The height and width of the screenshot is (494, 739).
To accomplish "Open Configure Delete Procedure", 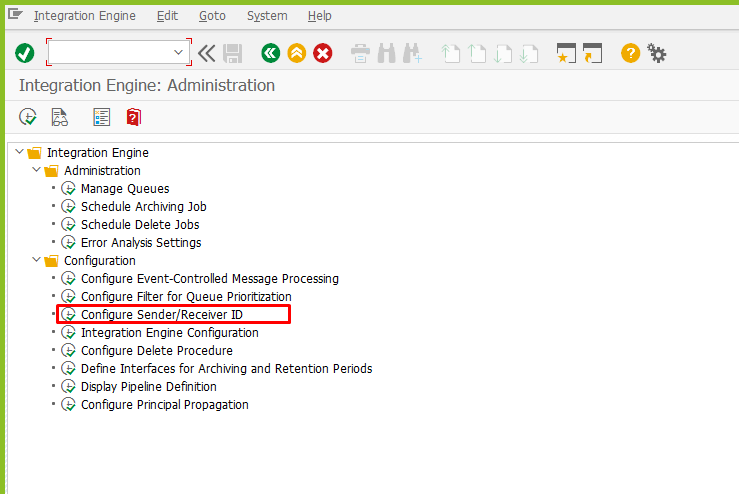I will (156, 351).
